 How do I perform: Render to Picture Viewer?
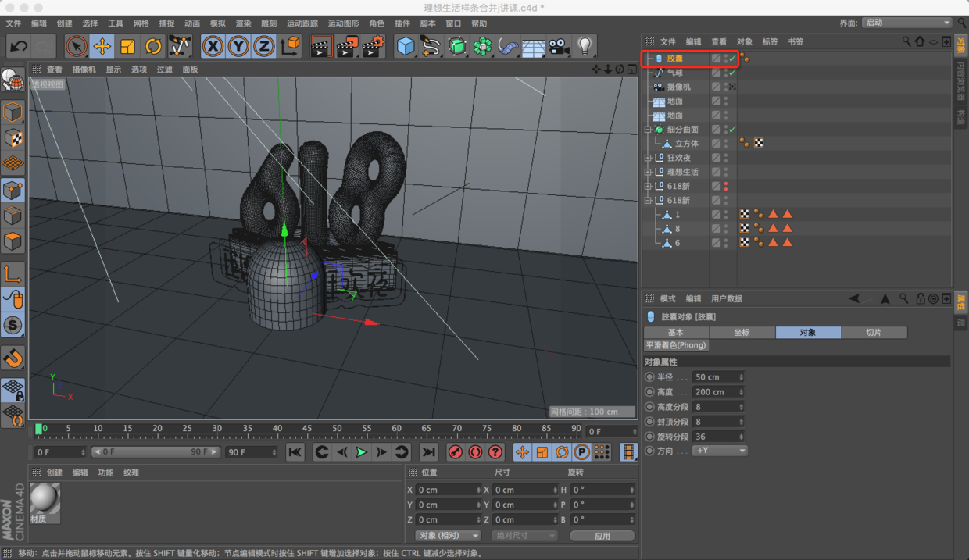point(347,46)
